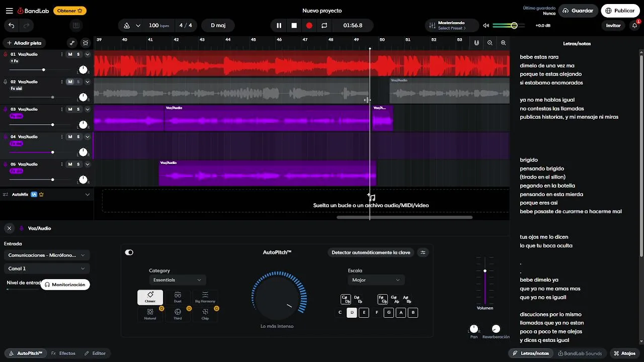644x362 pixels.
Task: Open the Canal 1 channel dropdown
Action: 47,269
